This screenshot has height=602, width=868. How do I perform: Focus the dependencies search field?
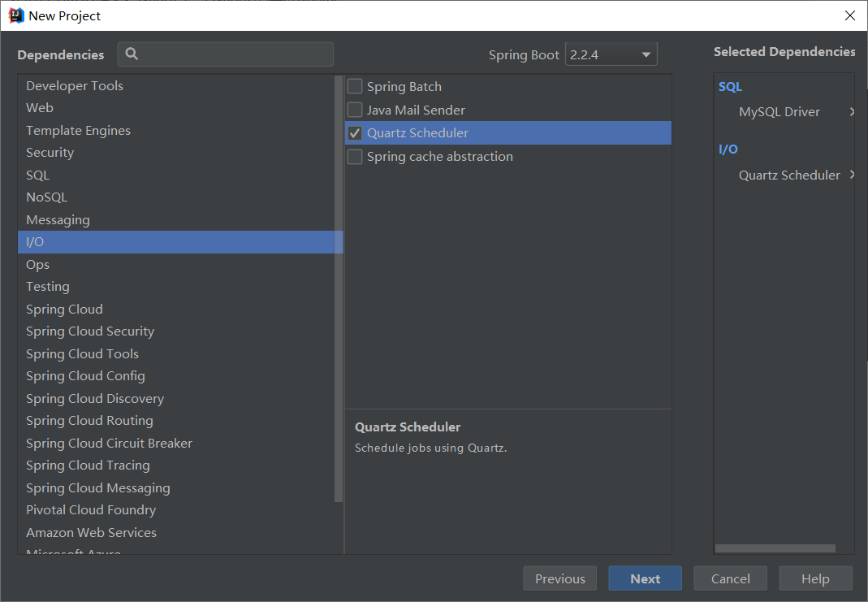pyautogui.click(x=225, y=54)
